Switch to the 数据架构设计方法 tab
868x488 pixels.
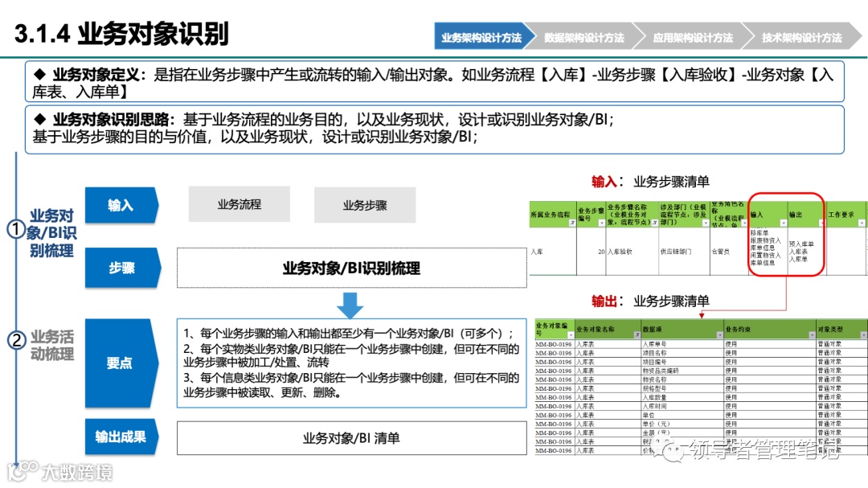click(584, 37)
